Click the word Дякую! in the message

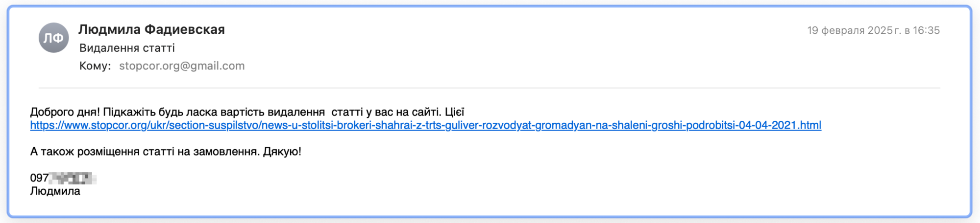[282, 152]
